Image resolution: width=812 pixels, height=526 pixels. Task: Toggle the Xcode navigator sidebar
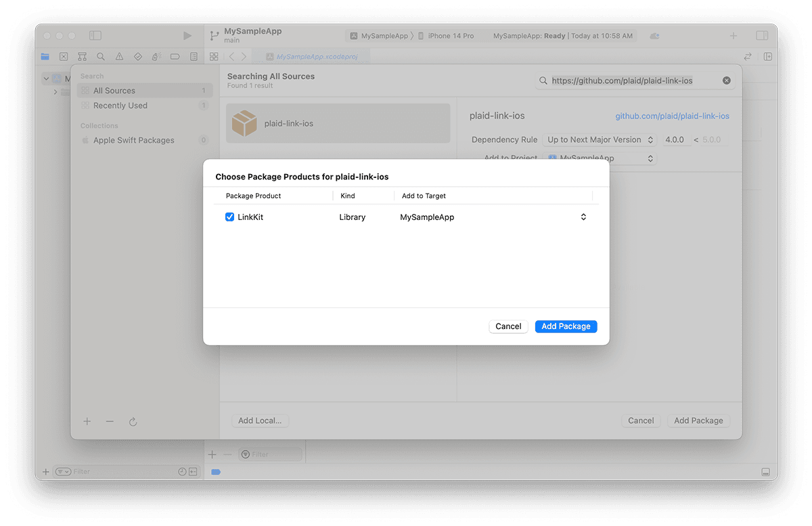point(95,35)
